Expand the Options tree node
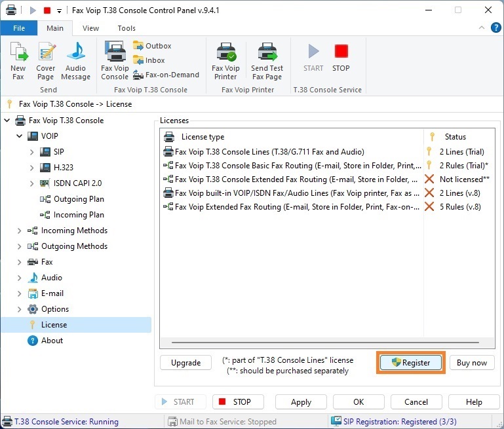The height and width of the screenshot is (429, 504). pos(19,309)
